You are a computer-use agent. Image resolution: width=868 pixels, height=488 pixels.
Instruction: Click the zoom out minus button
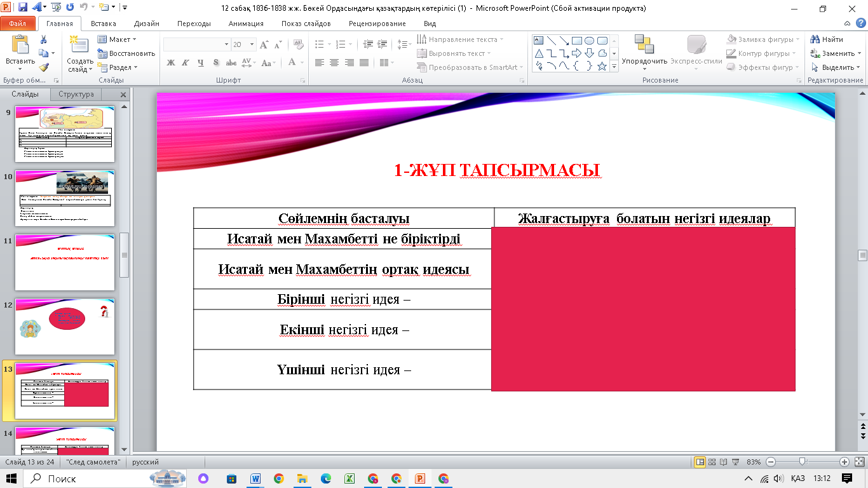[x=771, y=462]
